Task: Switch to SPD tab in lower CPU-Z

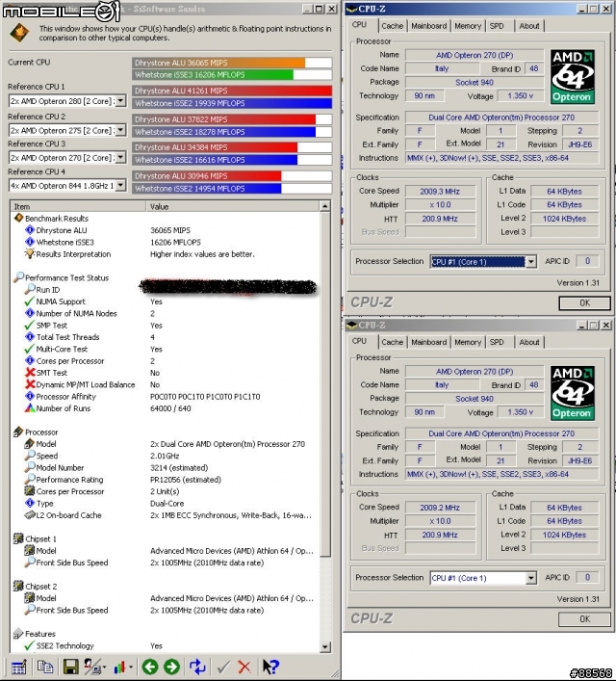Action: (x=497, y=342)
